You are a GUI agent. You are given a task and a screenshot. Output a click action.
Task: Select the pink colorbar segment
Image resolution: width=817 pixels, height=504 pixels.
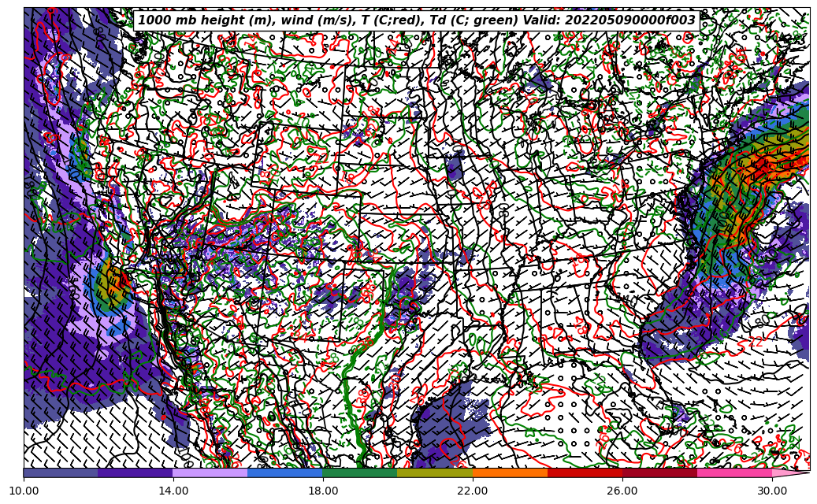[734, 472]
